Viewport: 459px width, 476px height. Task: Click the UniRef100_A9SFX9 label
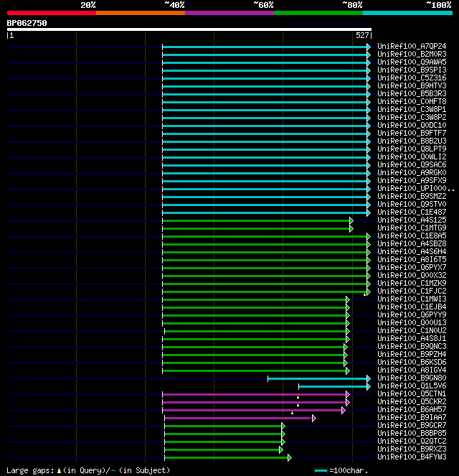click(x=412, y=181)
